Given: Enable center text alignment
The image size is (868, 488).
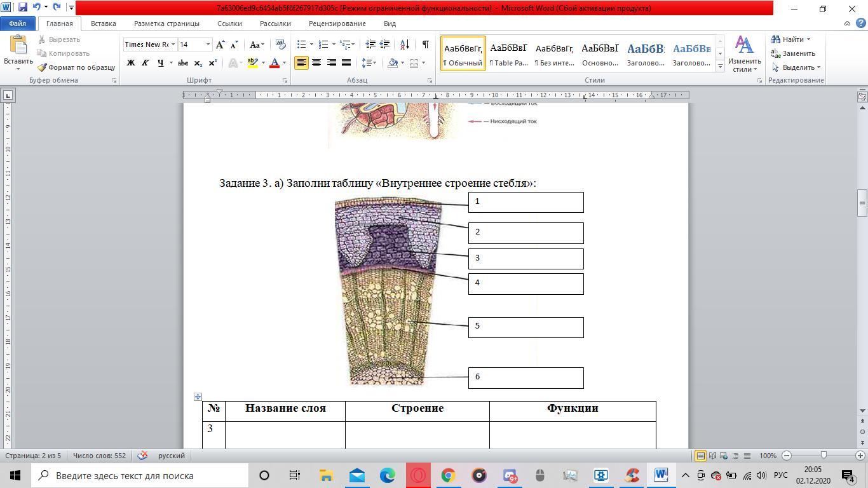Looking at the screenshot, I should pyautogui.click(x=316, y=63).
